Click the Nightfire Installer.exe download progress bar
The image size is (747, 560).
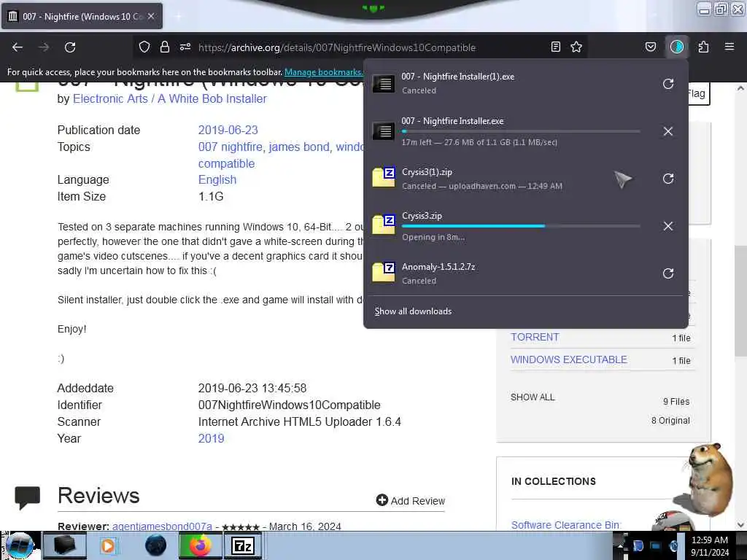pyautogui.click(x=521, y=131)
